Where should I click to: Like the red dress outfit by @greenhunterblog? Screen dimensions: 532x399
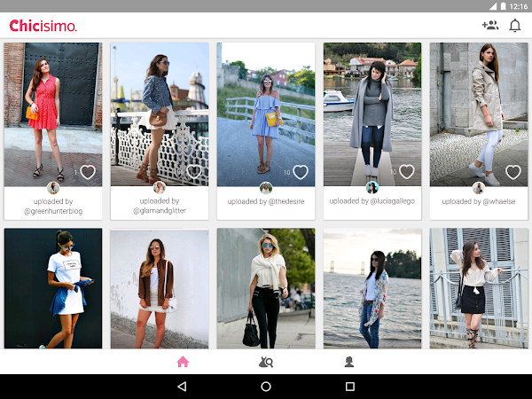pyautogui.click(x=88, y=172)
